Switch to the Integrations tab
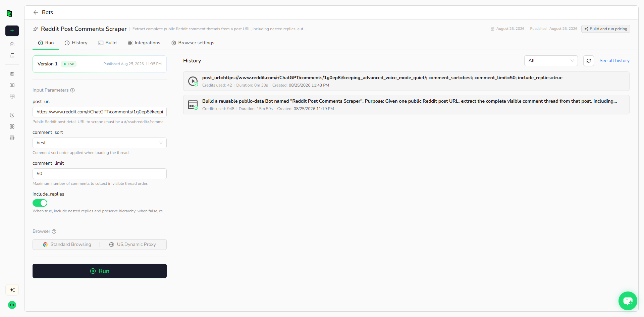The image size is (644, 317). (x=144, y=43)
